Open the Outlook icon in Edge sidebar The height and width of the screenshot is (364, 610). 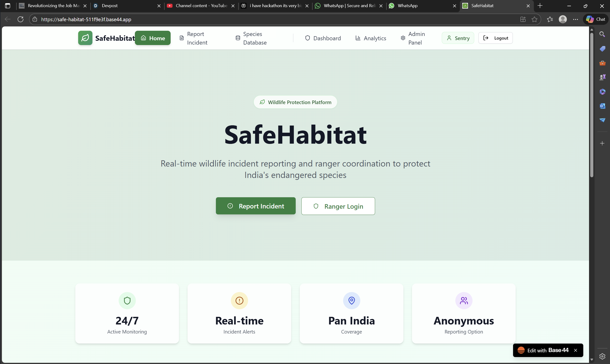coord(602,106)
